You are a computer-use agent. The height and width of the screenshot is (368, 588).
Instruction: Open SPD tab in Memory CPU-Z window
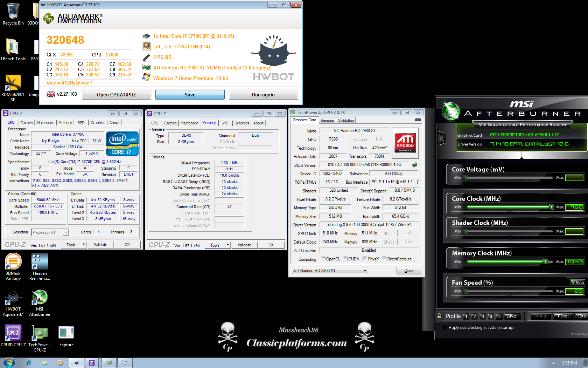click(225, 123)
